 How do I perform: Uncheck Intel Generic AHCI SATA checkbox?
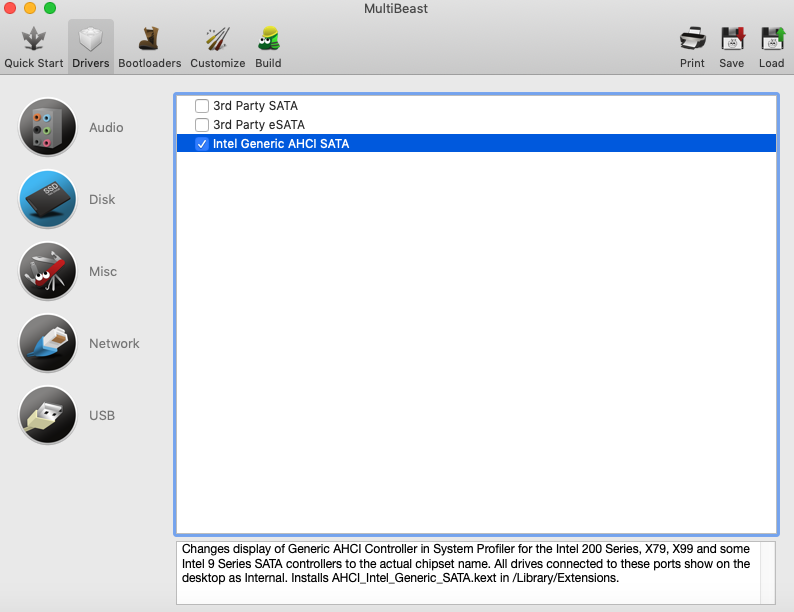coord(202,144)
